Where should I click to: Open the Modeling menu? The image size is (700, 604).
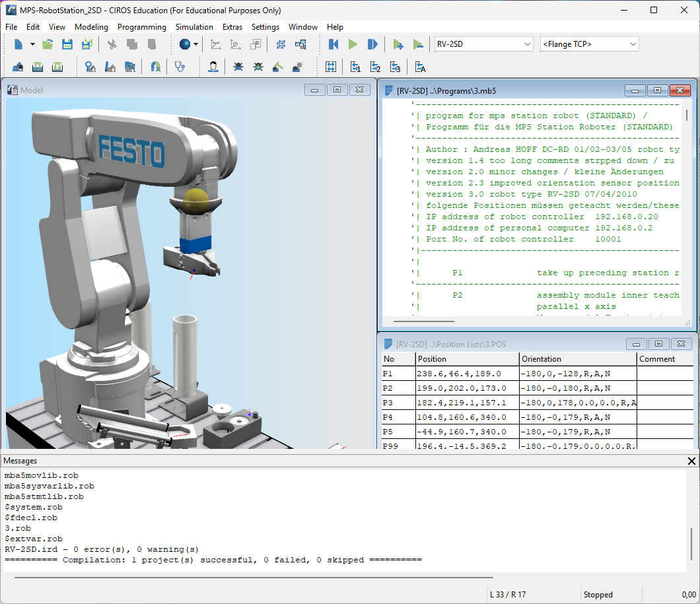click(91, 27)
